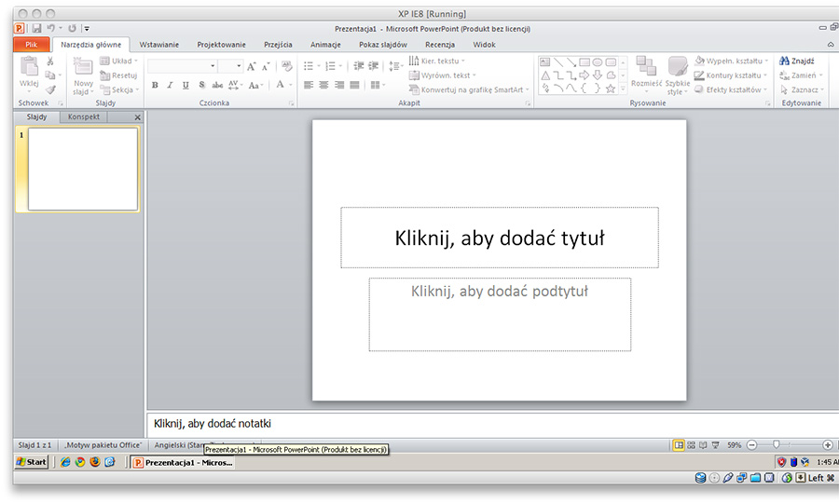The image size is (839, 504).
Task: Select slide 1 thumbnail in Slajdy pane
Action: pyautogui.click(x=83, y=169)
